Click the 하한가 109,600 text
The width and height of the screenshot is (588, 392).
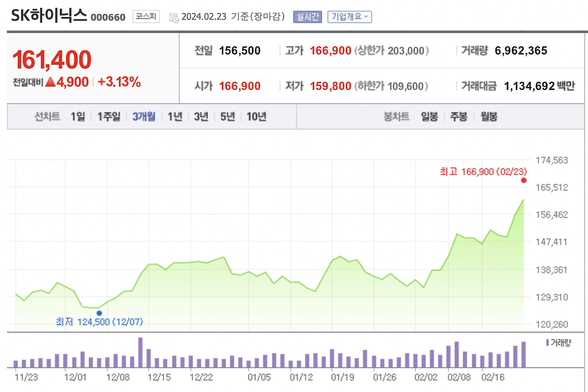pos(392,86)
